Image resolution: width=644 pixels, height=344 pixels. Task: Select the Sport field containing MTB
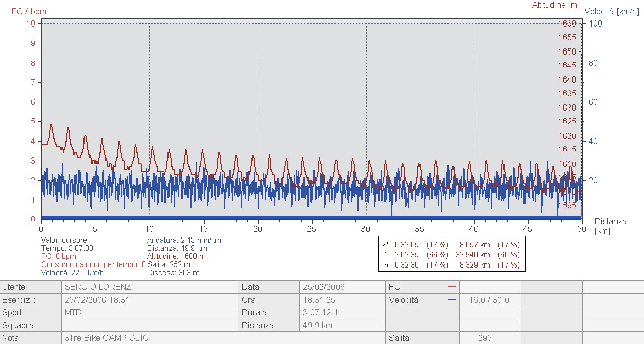click(150, 312)
